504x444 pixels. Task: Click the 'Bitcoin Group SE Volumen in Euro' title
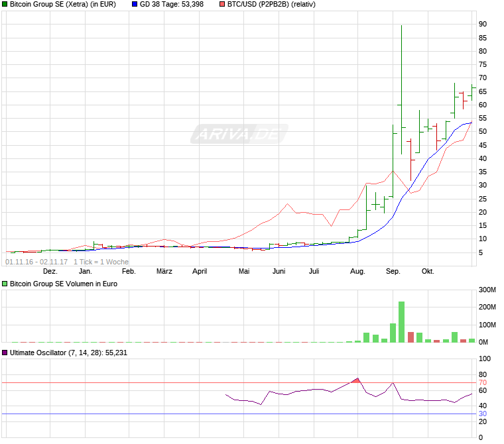(x=64, y=284)
